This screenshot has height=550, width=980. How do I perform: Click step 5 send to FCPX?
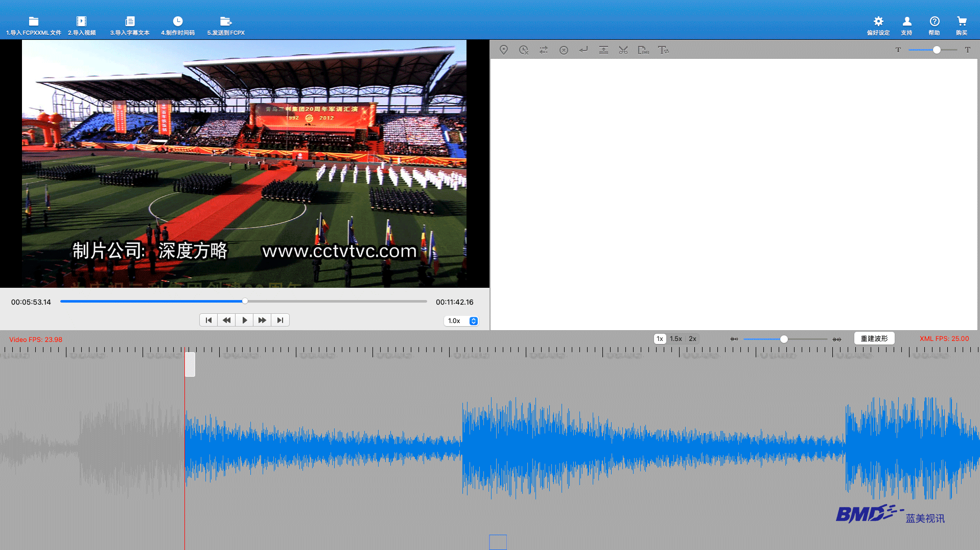[226, 26]
